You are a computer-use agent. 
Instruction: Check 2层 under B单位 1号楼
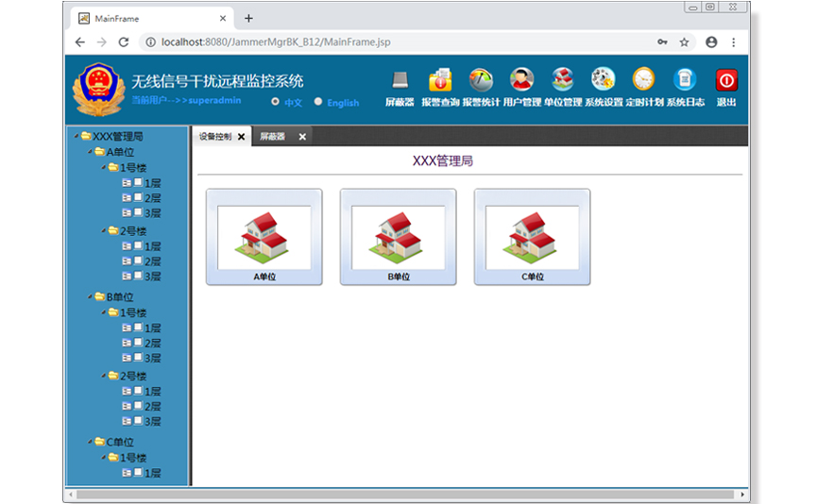pos(138,342)
